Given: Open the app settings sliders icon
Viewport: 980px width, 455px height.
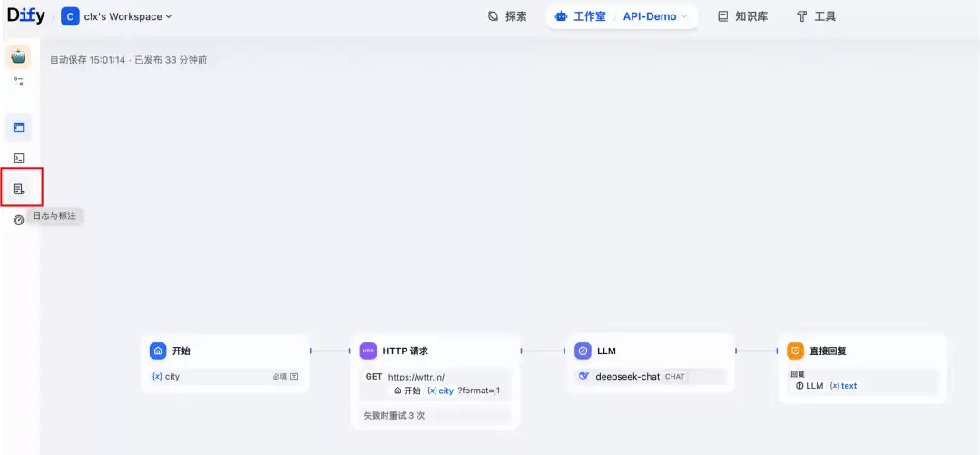Looking at the screenshot, I should pyautogui.click(x=19, y=82).
